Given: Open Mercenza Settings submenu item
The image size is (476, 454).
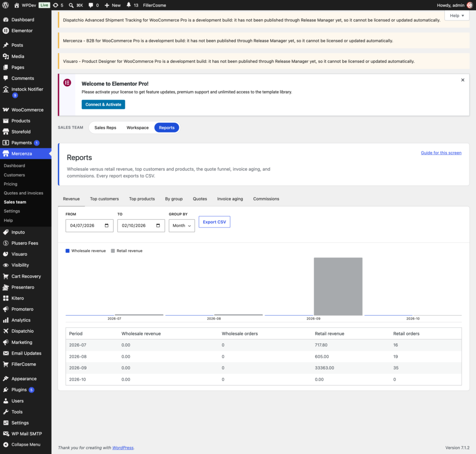Looking at the screenshot, I should [x=12, y=211].
